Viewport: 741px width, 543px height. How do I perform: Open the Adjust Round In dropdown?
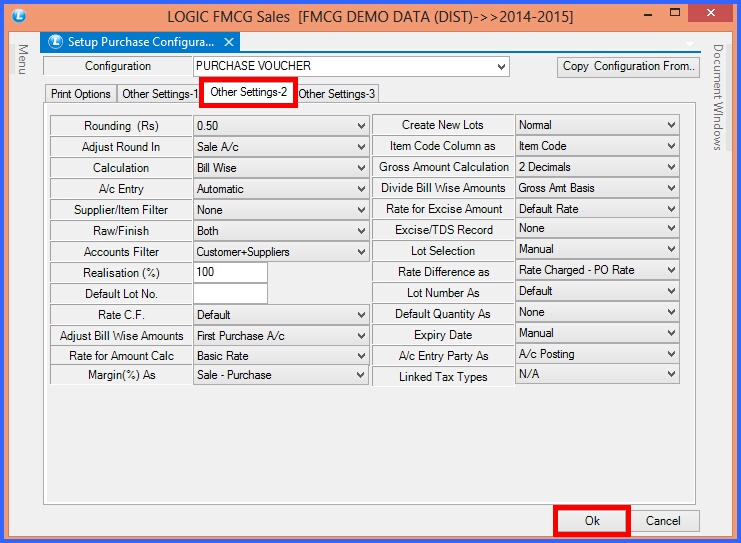281,147
